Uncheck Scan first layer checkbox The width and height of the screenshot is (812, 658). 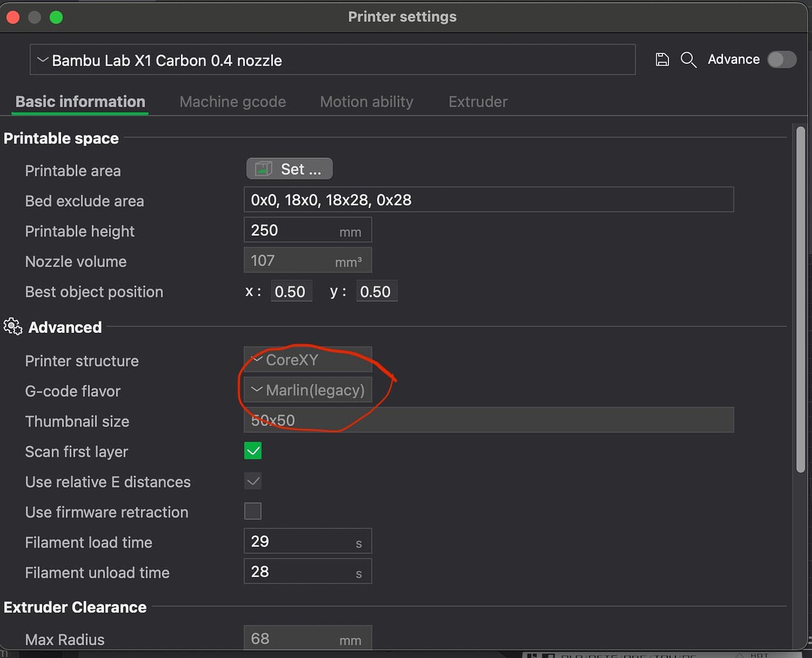(253, 451)
